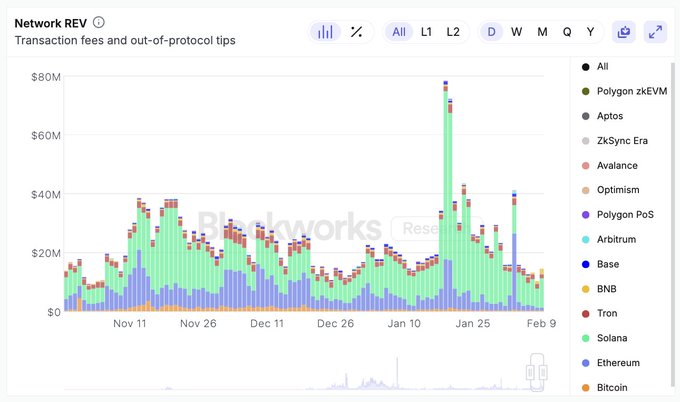Toggle Aptos series in legend
Screen dimensions: 680x402
(602, 116)
